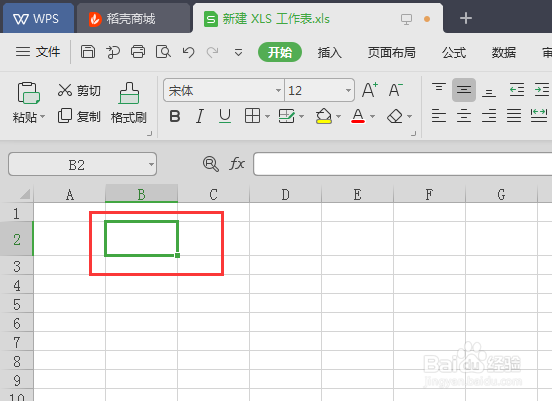Screen dimensions: 552x401
Task: Toggle Underline formatting
Action: pyautogui.click(x=225, y=116)
